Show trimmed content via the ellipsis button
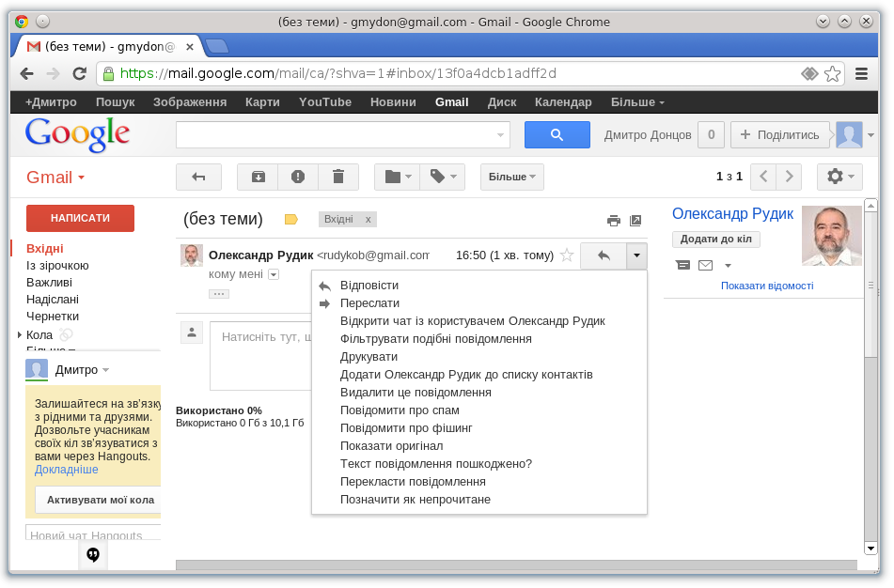The image size is (894, 588). (x=219, y=294)
